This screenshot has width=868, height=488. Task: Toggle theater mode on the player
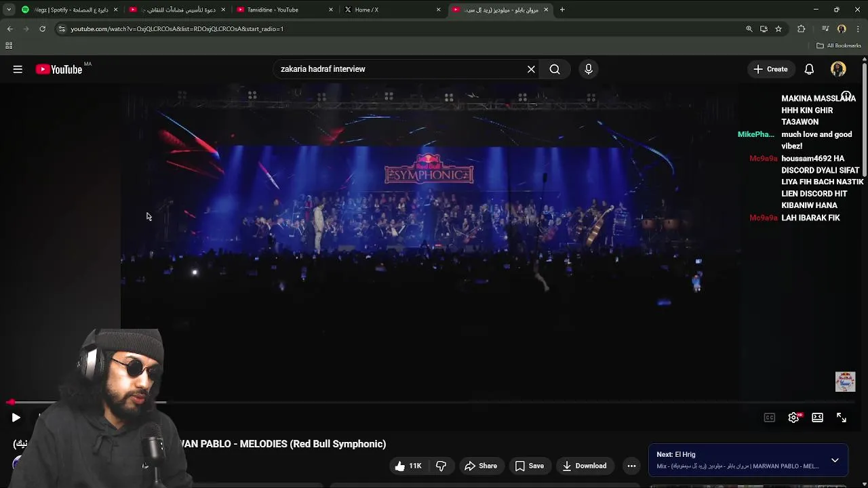817,418
